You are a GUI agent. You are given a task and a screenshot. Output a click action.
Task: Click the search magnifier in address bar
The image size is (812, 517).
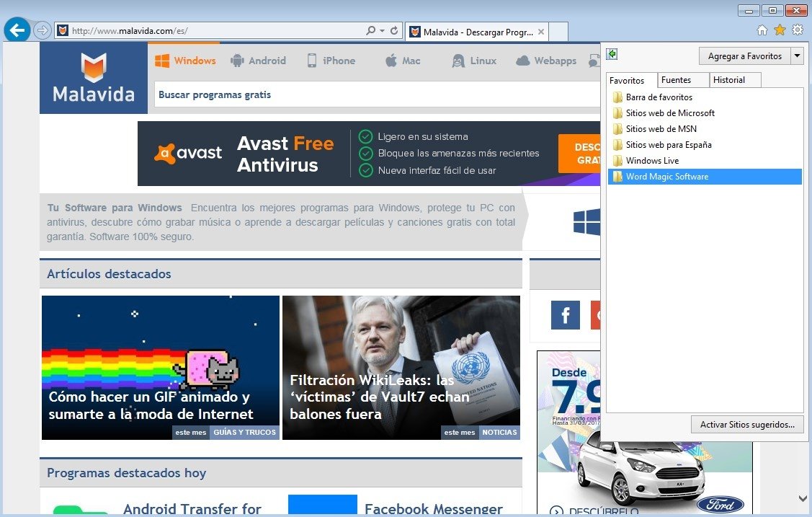click(371, 30)
